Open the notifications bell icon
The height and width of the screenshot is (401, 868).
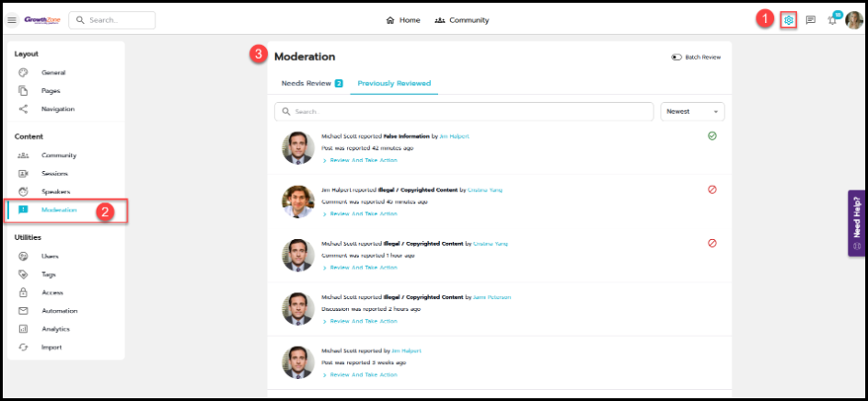tap(832, 20)
